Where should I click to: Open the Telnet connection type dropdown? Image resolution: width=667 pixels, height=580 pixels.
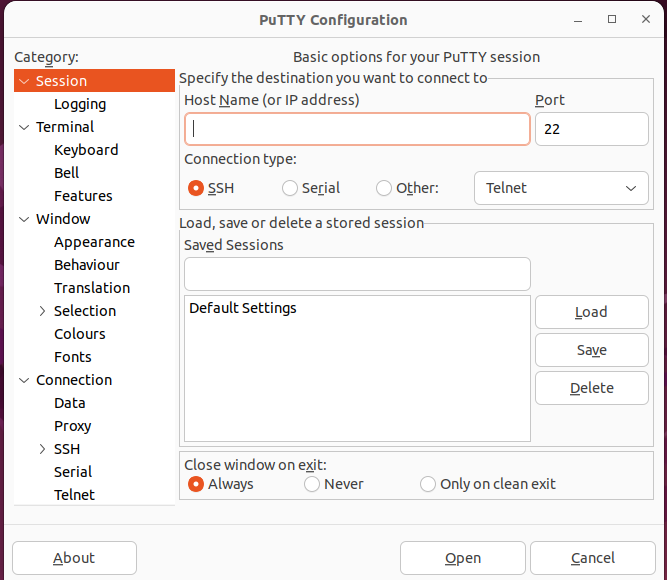coord(560,188)
